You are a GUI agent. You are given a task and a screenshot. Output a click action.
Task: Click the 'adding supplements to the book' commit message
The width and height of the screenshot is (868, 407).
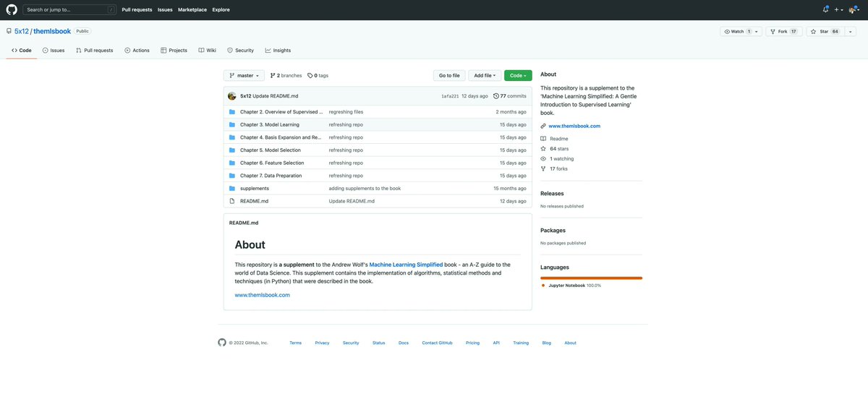pos(365,189)
